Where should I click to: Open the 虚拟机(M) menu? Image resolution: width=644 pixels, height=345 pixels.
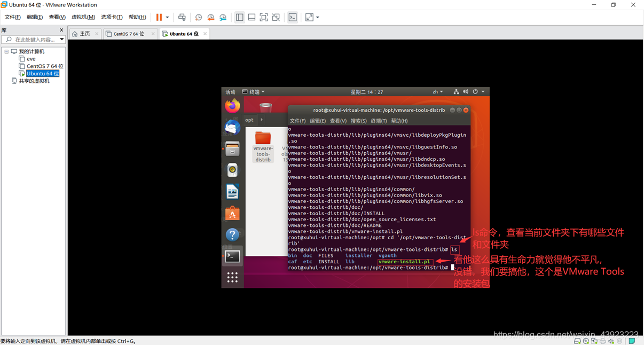click(83, 17)
